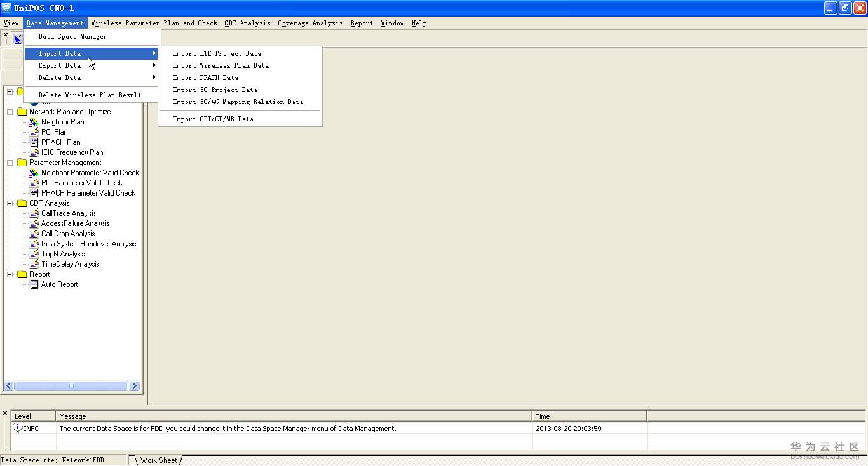Open the View menu

[x=11, y=23]
